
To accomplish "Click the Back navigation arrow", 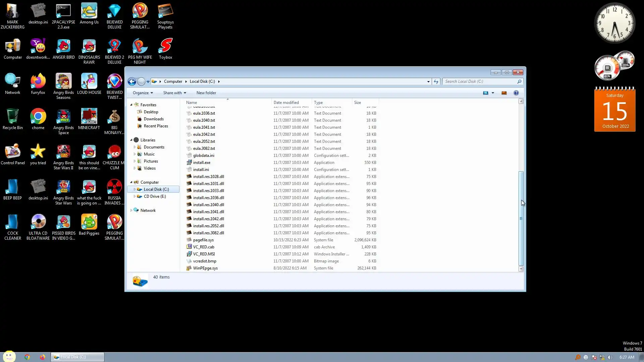I will (132, 81).
